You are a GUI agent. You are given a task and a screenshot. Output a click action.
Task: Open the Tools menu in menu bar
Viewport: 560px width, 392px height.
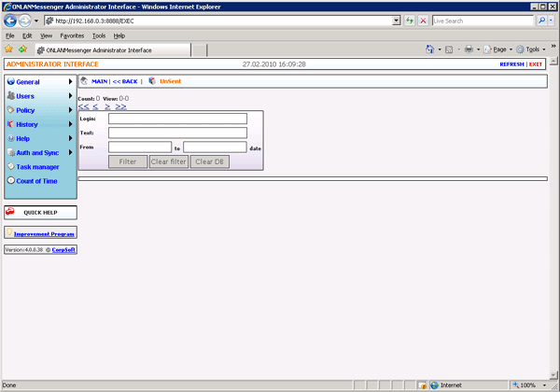point(99,35)
